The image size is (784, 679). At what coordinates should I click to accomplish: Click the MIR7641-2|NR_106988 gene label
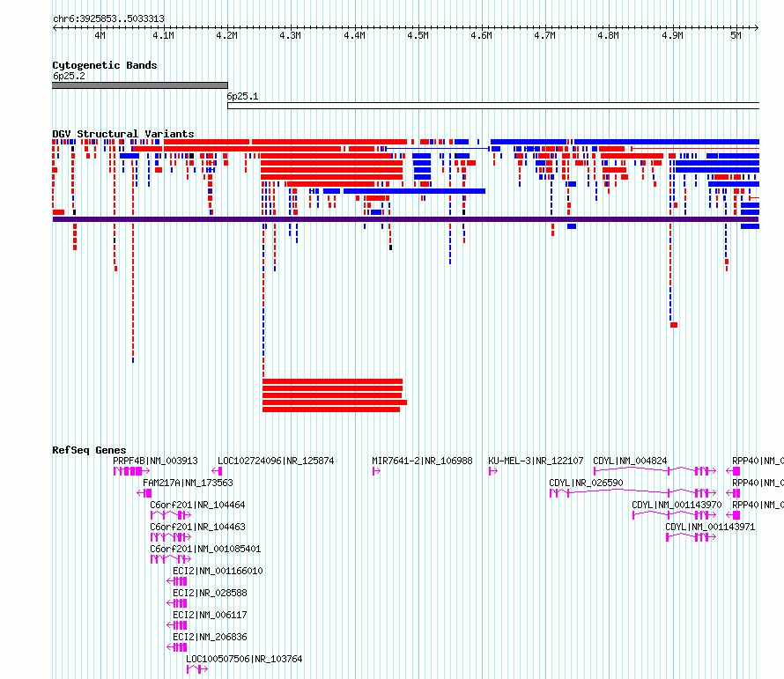(422, 461)
